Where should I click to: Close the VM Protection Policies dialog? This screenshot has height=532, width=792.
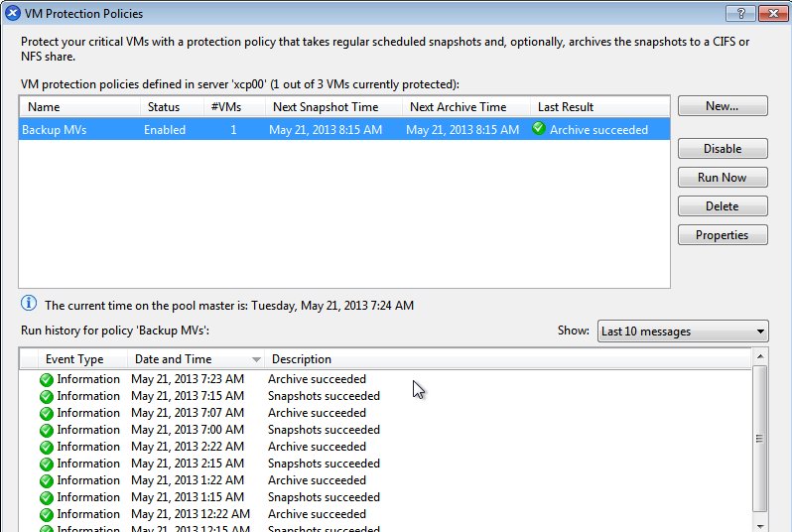pyautogui.click(x=773, y=14)
